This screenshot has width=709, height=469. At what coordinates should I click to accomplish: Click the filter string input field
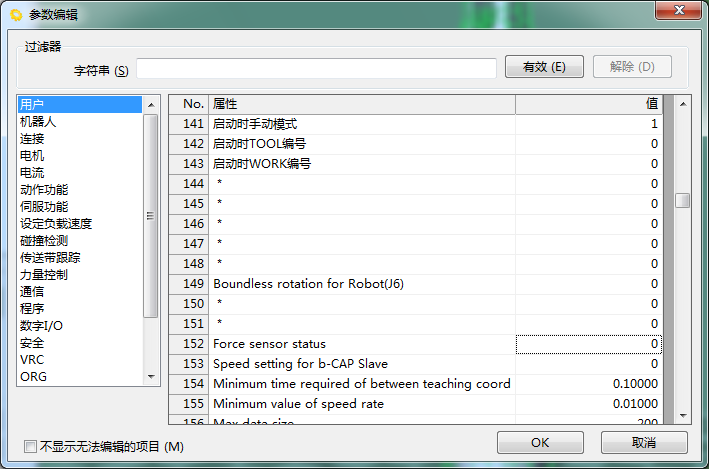click(x=316, y=68)
